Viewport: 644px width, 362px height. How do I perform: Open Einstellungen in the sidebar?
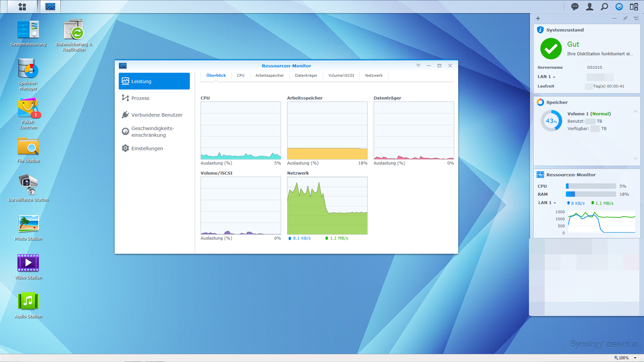click(x=147, y=148)
